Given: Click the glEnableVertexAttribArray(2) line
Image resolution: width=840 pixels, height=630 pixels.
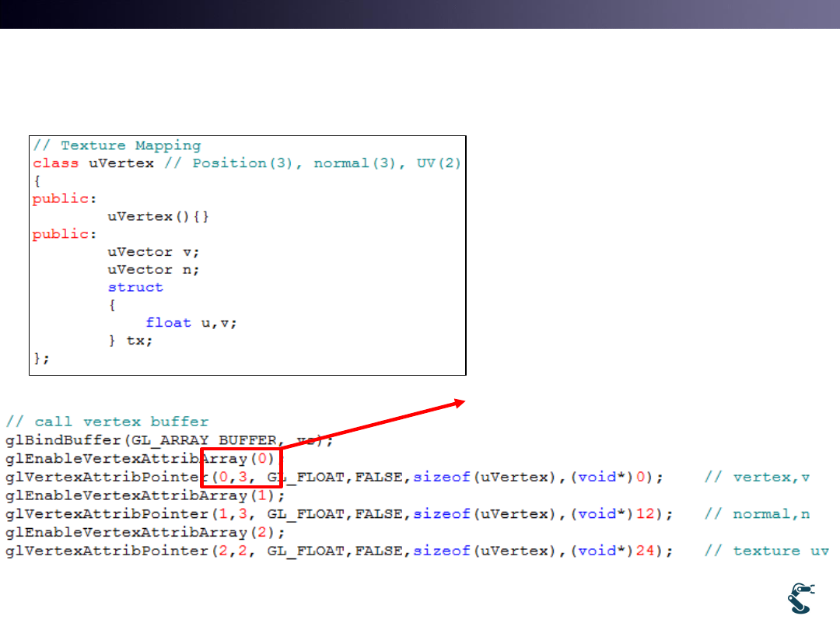Looking at the screenshot, I should point(145,533).
